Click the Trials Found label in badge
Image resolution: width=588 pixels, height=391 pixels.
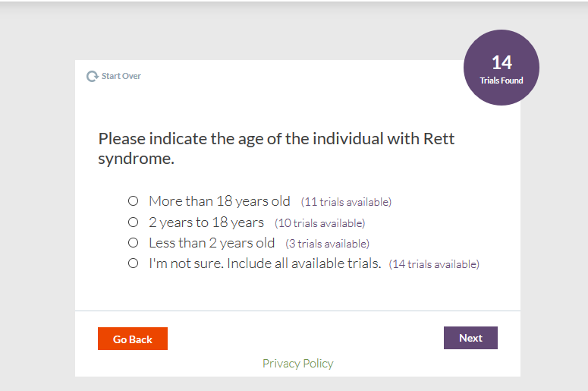point(502,80)
